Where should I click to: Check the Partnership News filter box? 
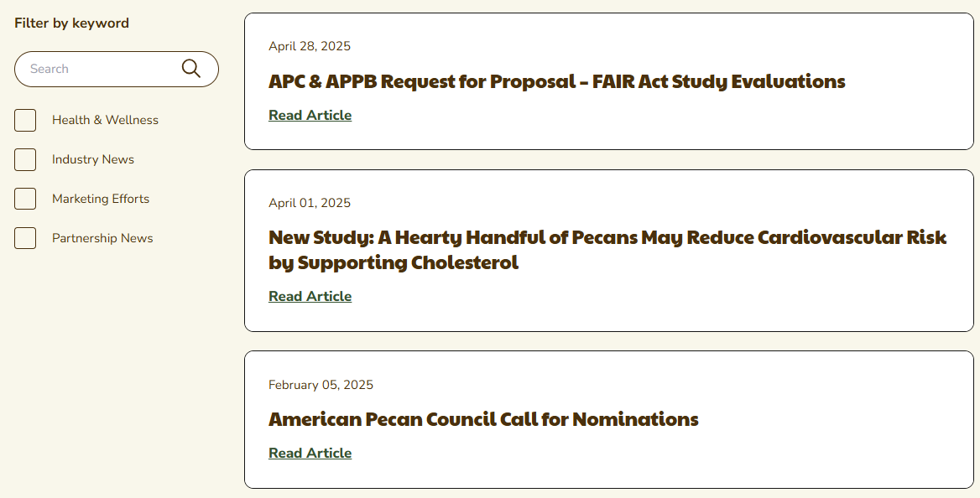(25, 238)
